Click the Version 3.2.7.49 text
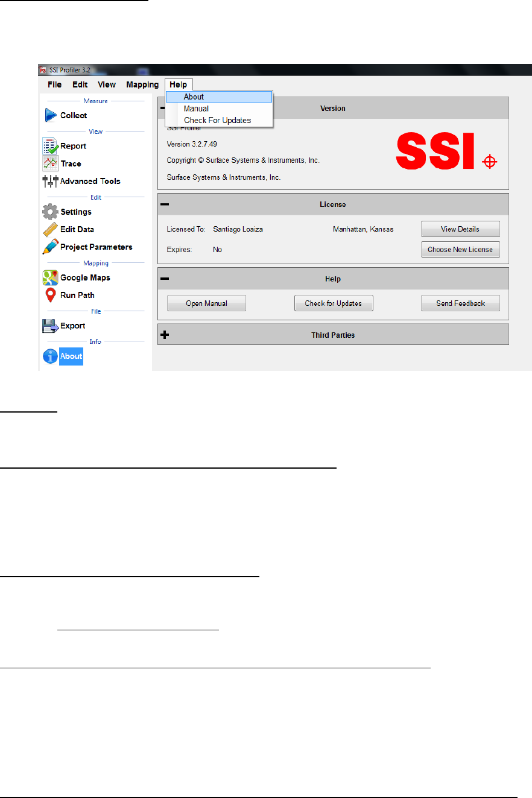532x798 pixels. point(192,144)
